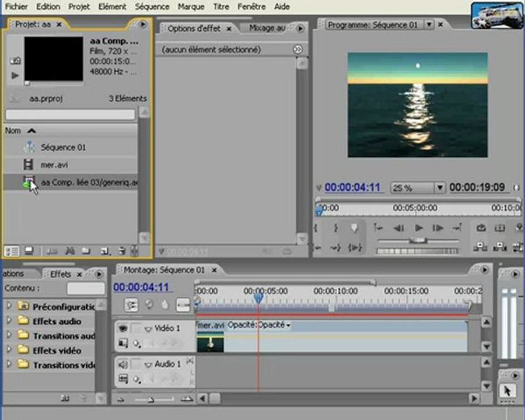
Task: Toggle Vidéo 1 track lock box
Action: click(136, 328)
